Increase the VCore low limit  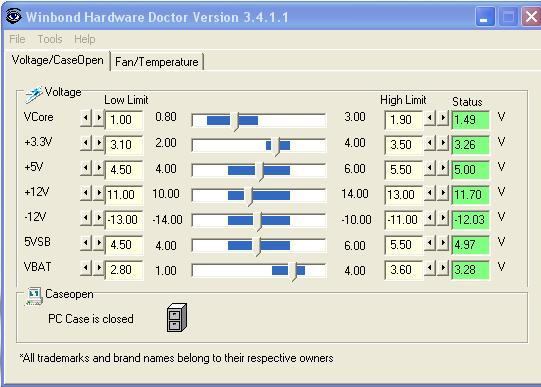coord(99,119)
